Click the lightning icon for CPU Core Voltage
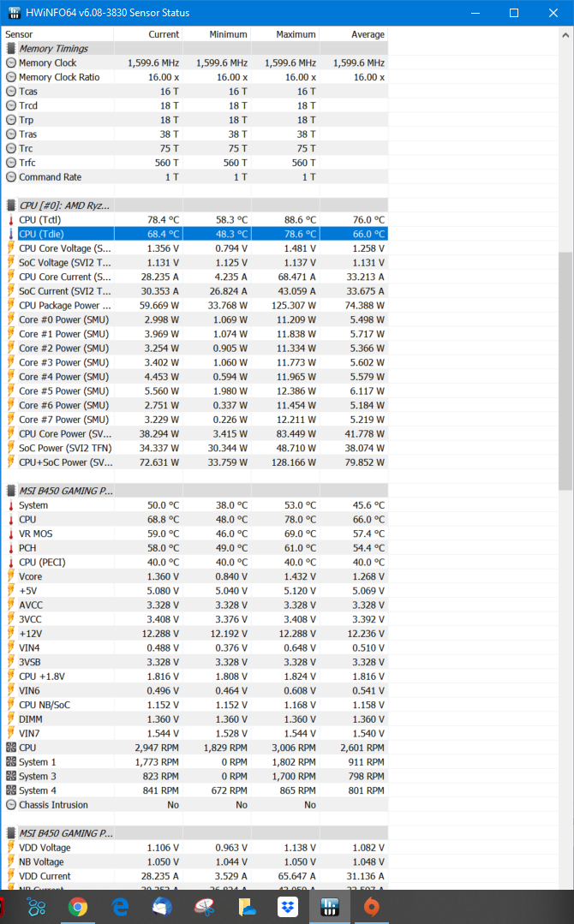The image size is (574, 924). [x=10, y=248]
